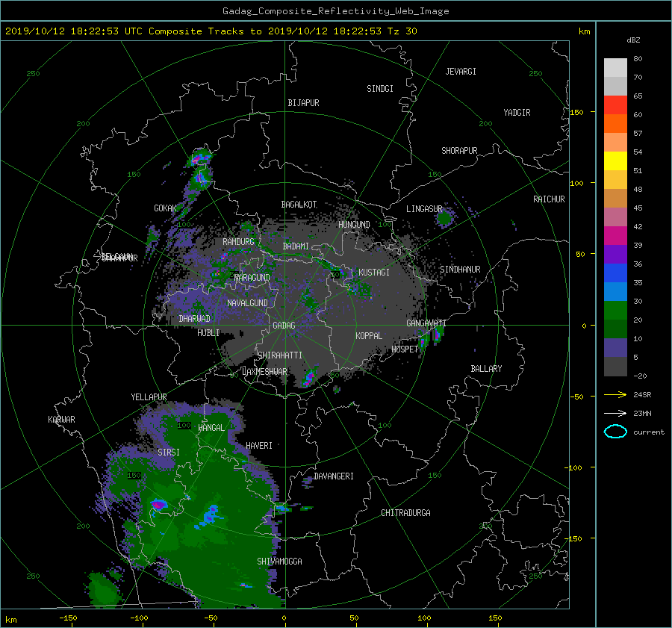Click the BALLARY city label
The image size is (672, 628).
(486, 369)
